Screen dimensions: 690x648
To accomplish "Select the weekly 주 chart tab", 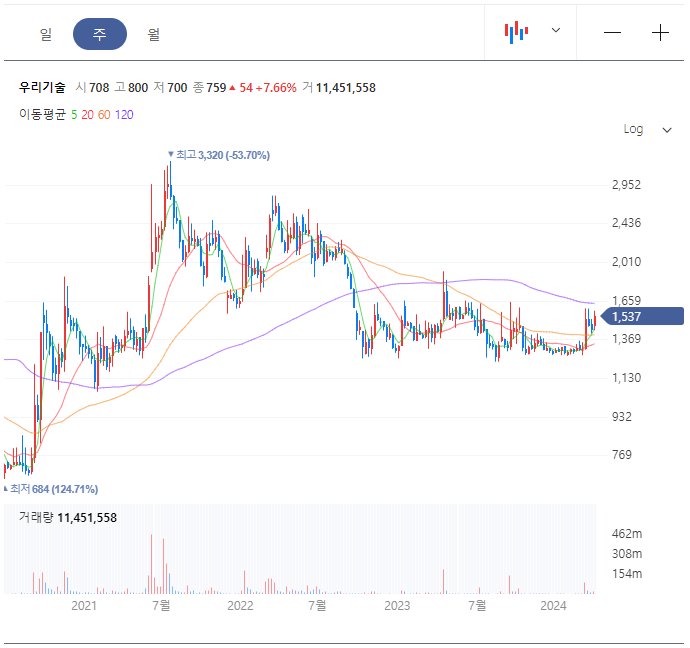I will tap(100, 34).
